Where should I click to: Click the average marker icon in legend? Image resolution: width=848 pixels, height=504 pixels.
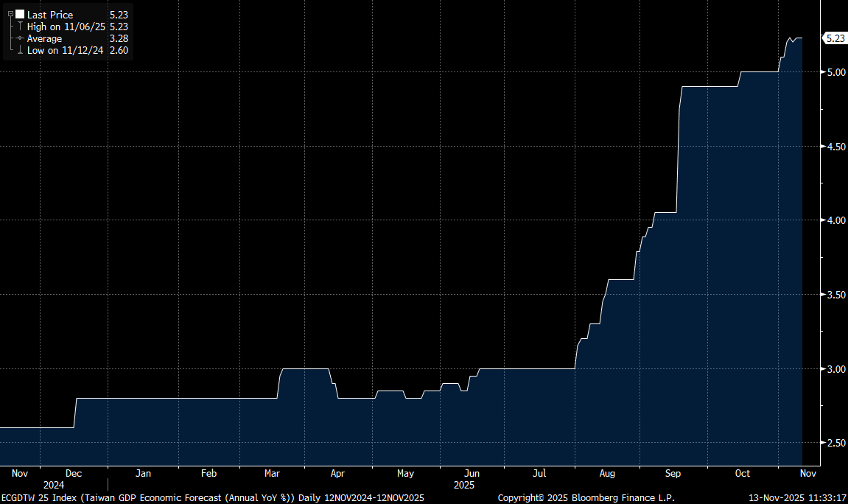click(x=20, y=38)
